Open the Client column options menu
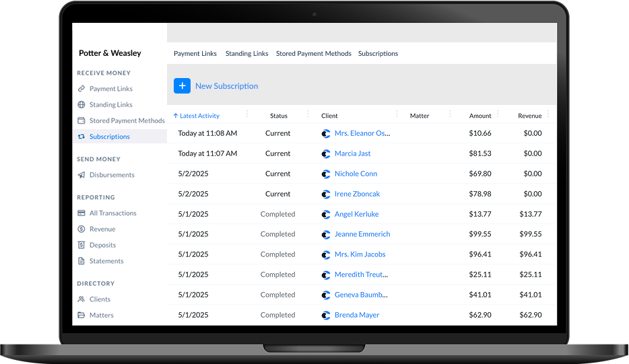 click(397, 114)
